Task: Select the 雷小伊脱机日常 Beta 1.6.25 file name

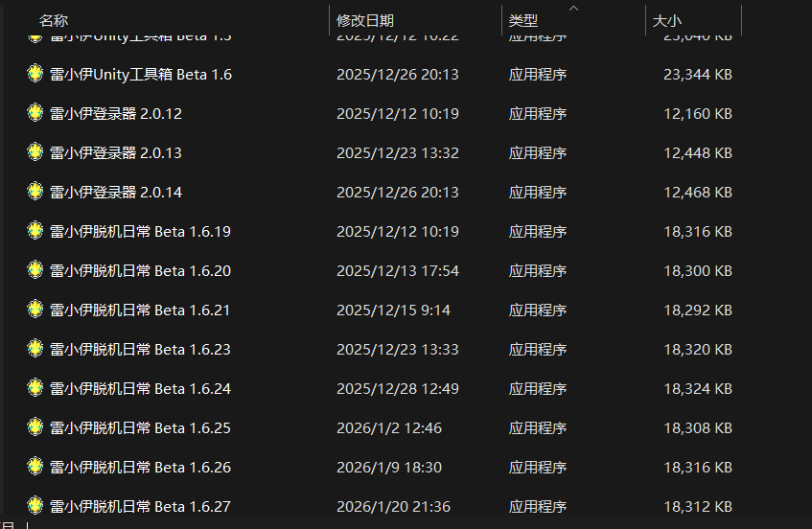Action: click(140, 428)
